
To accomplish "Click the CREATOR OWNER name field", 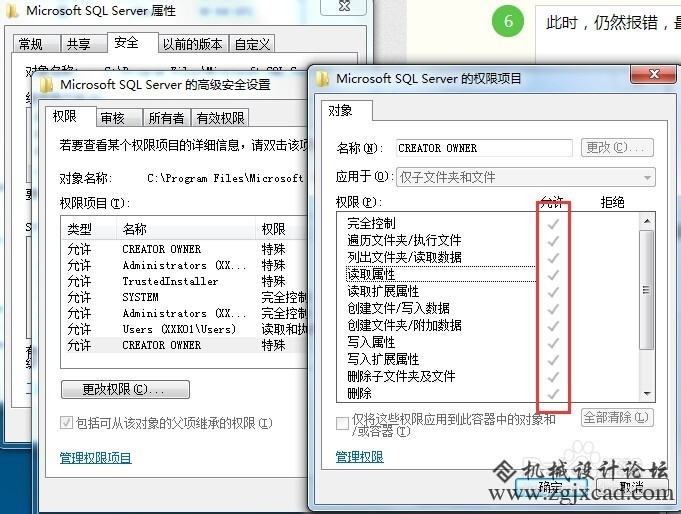I will [x=484, y=148].
